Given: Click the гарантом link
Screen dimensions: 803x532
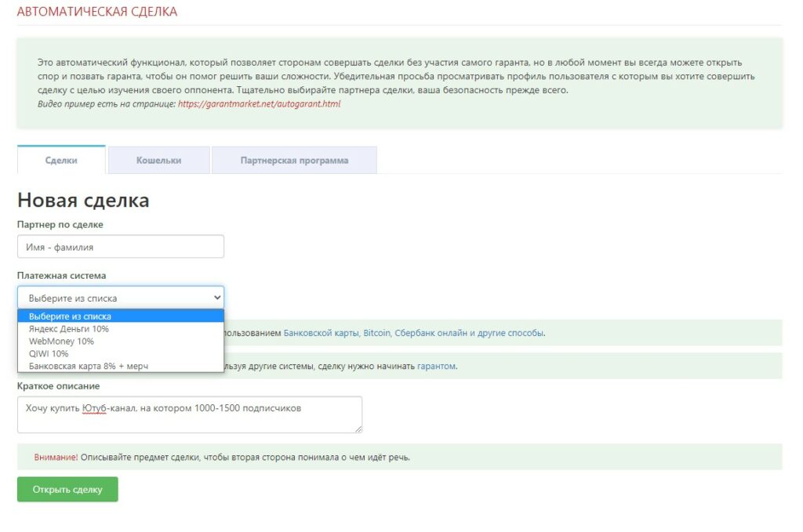Looking at the screenshot, I should point(436,366).
